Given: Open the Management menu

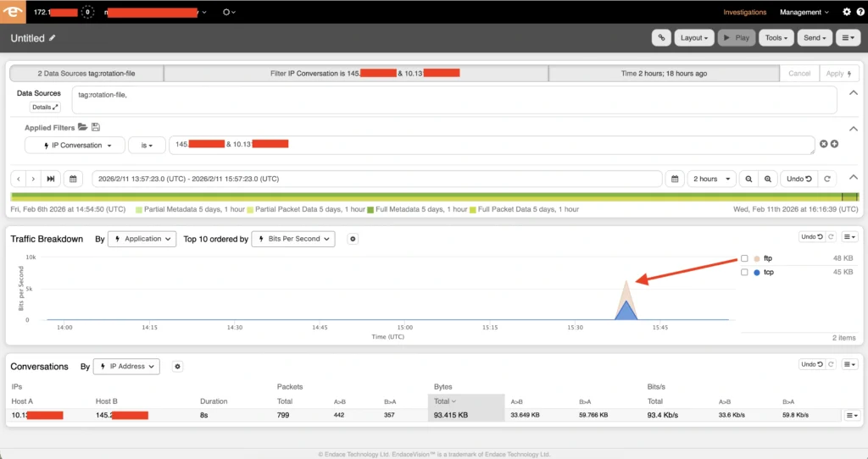Looking at the screenshot, I should coord(804,12).
